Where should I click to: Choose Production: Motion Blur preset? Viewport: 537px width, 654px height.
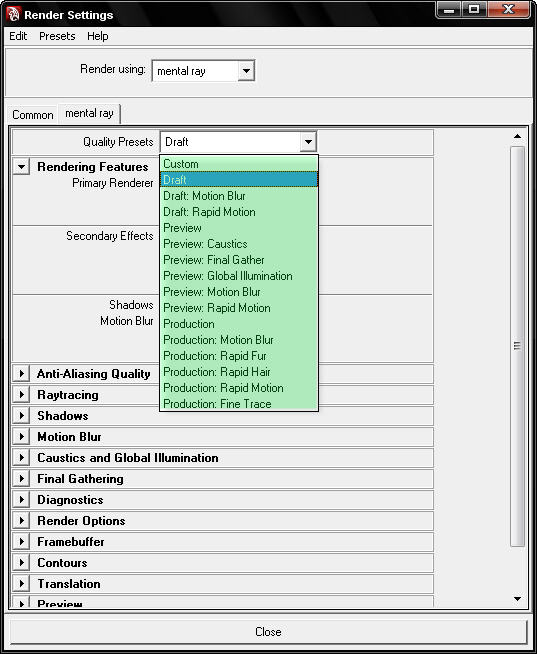pos(239,340)
